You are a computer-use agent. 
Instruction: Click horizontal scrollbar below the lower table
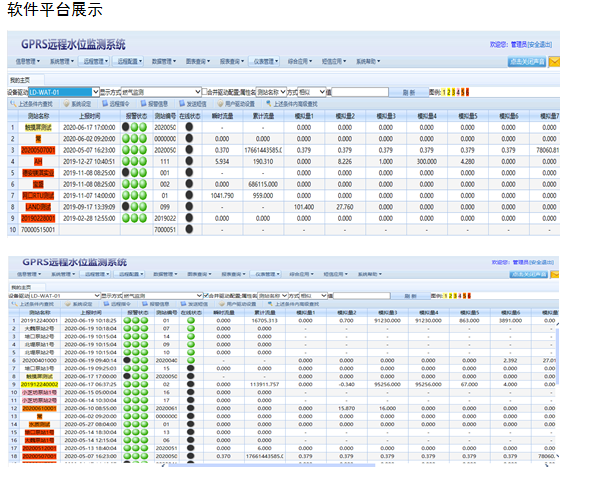[x=272, y=465]
